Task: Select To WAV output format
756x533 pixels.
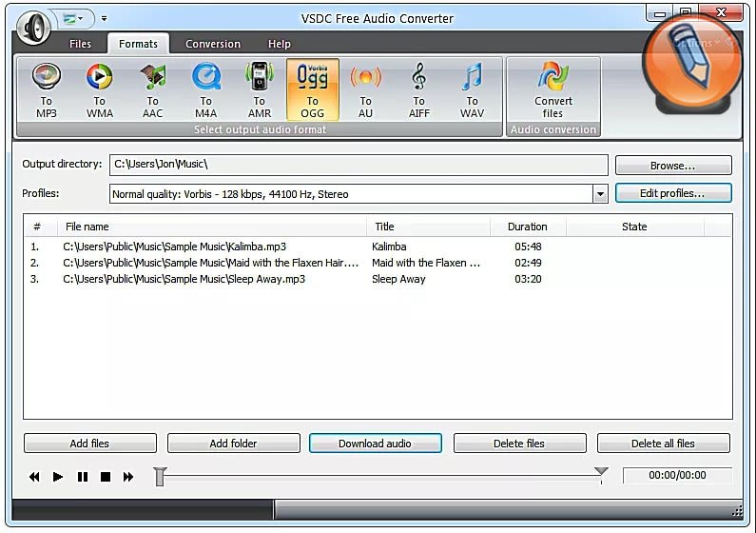Action: [472, 90]
